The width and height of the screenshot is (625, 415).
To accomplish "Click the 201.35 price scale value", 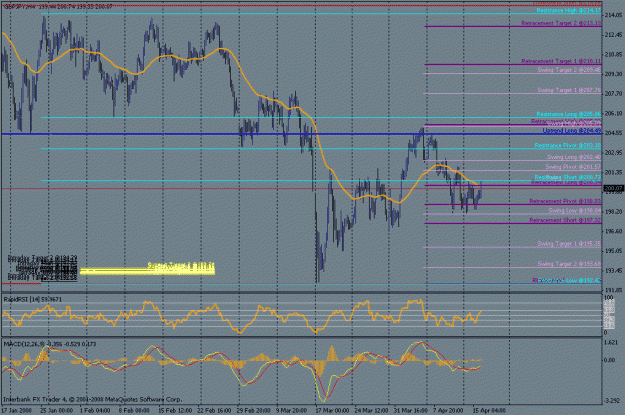I will tap(613, 172).
